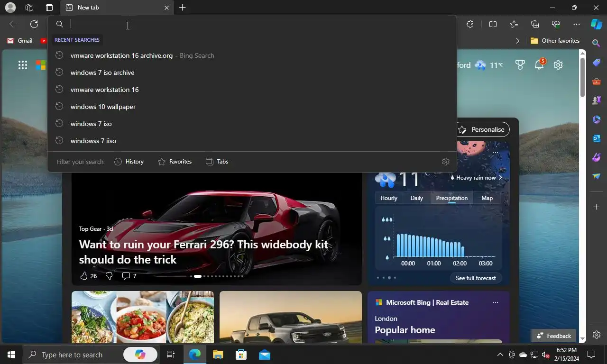Open sidebar Search magnifier icon
The width and height of the screenshot is (607, 364).
[x=597, y=43]
